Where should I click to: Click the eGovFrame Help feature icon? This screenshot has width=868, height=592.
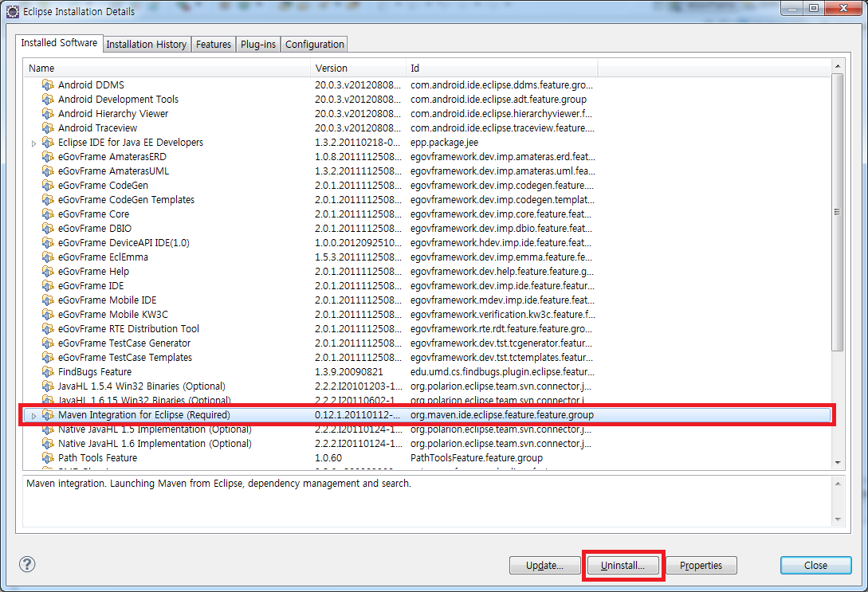tap(48, 272)
